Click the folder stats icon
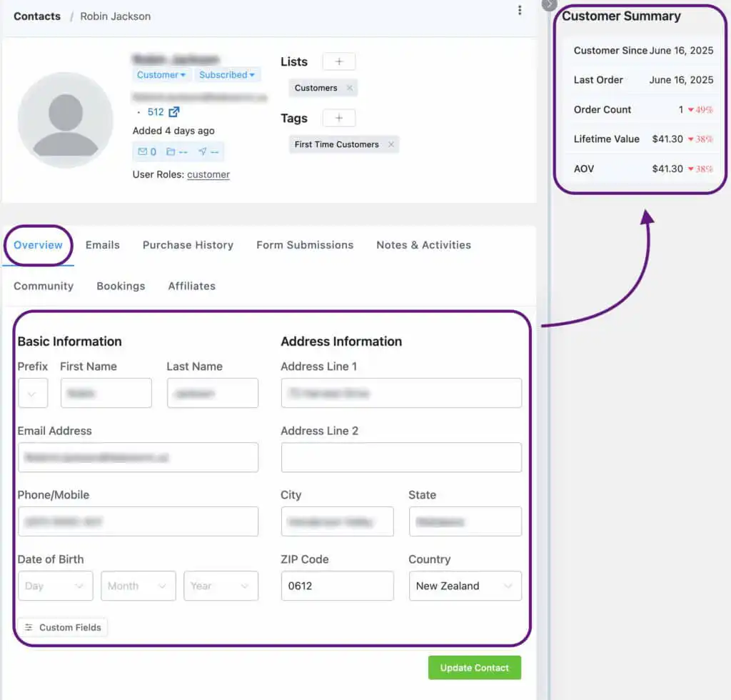This screenshot has width=731, height=700. pyautogui.click(x=171, y=151)
